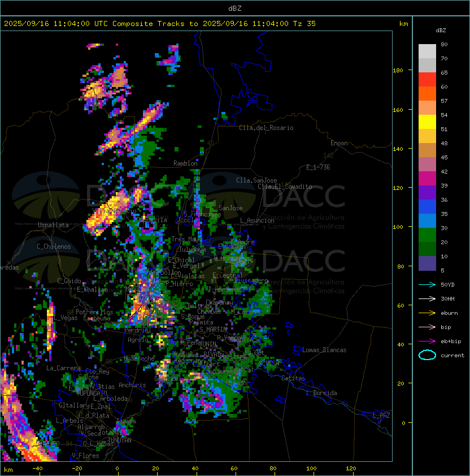Viewport: 470px width, 476px height.
Task: Select the slate purple 5-10 dBZ swatch
Action: 427,263
